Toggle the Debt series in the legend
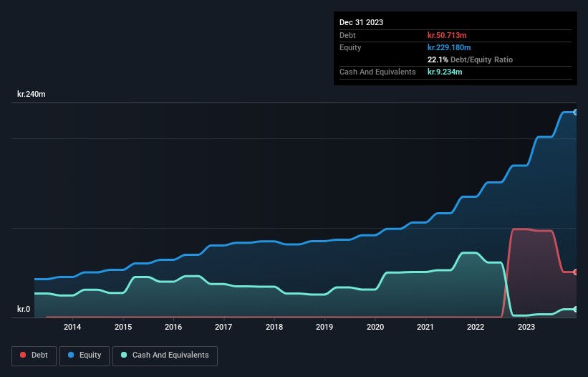The width and height of the screenshot is (588, 377). click(x=34, y=355)
